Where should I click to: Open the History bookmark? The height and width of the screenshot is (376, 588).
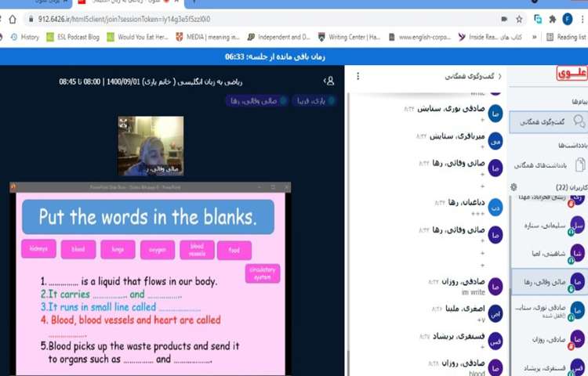click(24, 37)
